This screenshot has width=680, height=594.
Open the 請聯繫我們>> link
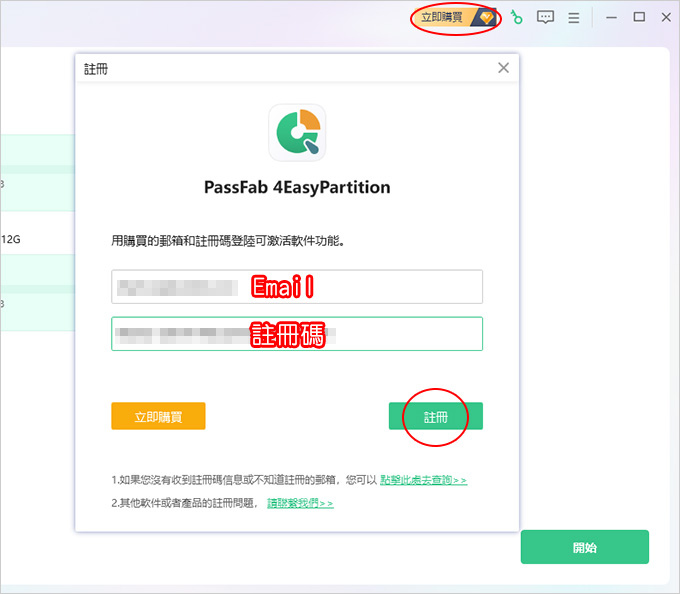coord(300,503)
